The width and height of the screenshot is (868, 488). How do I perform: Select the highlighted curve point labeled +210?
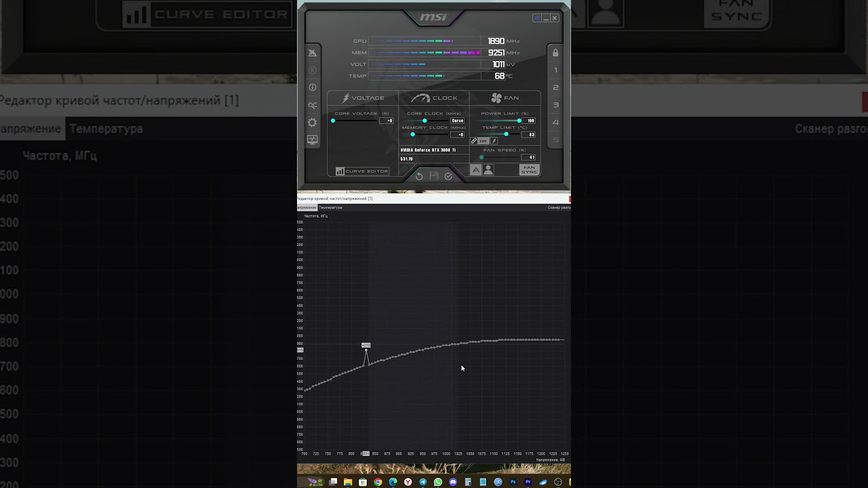point(366,350)
